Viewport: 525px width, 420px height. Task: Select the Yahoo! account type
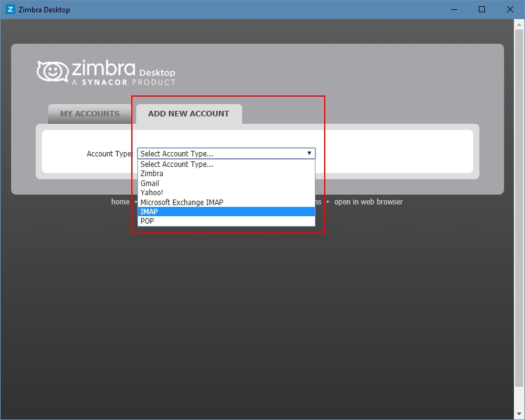tap(151, 192)
